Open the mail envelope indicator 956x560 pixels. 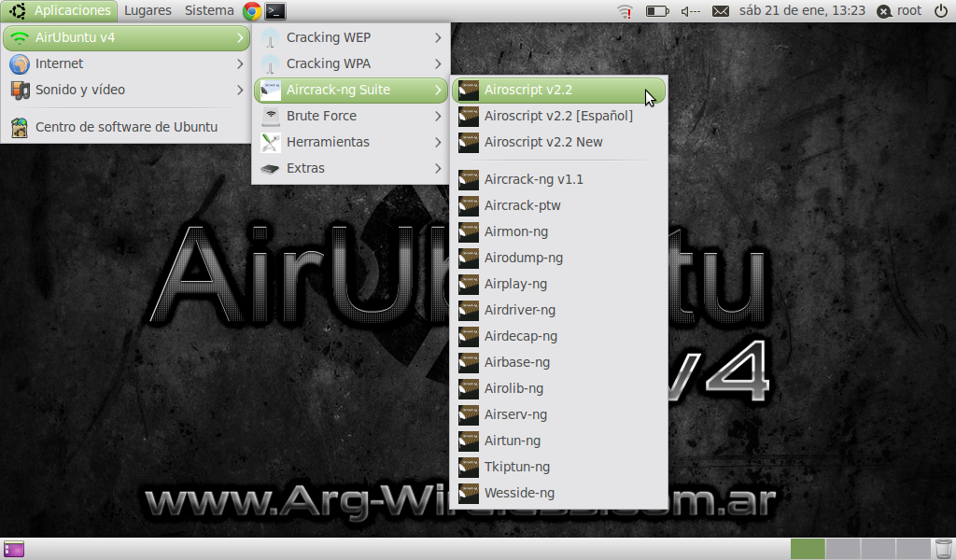coord(721,11)
